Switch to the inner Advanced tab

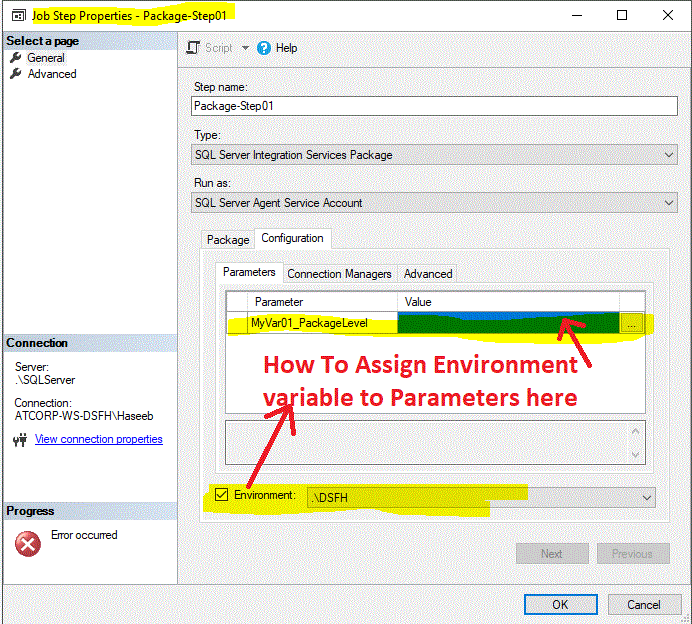click(428, 274)
